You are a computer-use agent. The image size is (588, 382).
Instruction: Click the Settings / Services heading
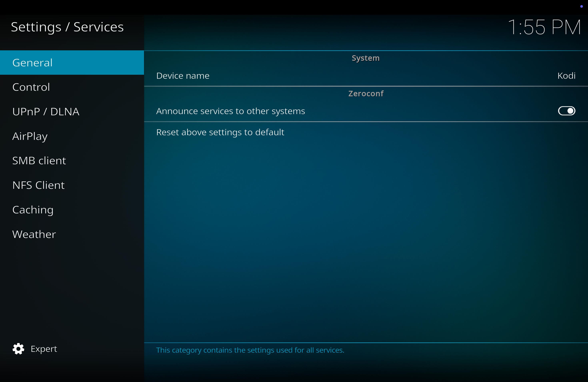[x=67, y=27]
